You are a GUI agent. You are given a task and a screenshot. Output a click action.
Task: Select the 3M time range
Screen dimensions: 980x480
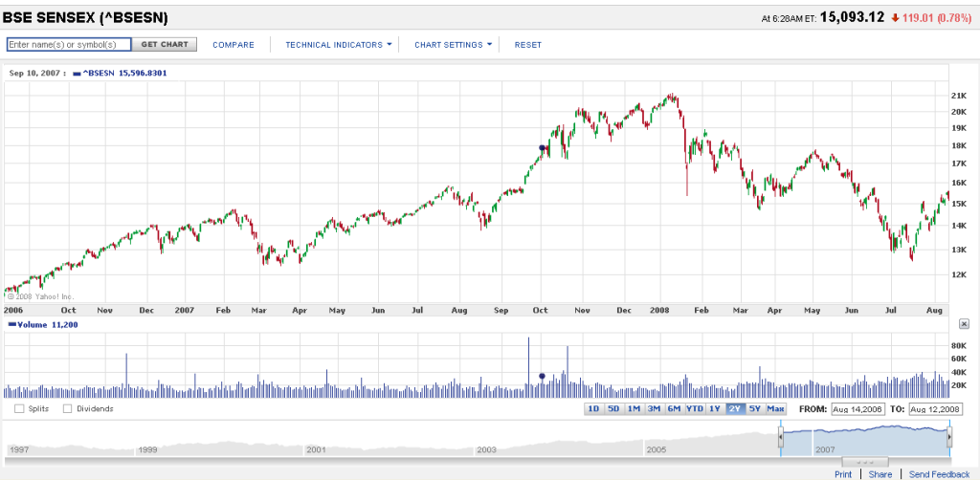[x=654, y=409]
